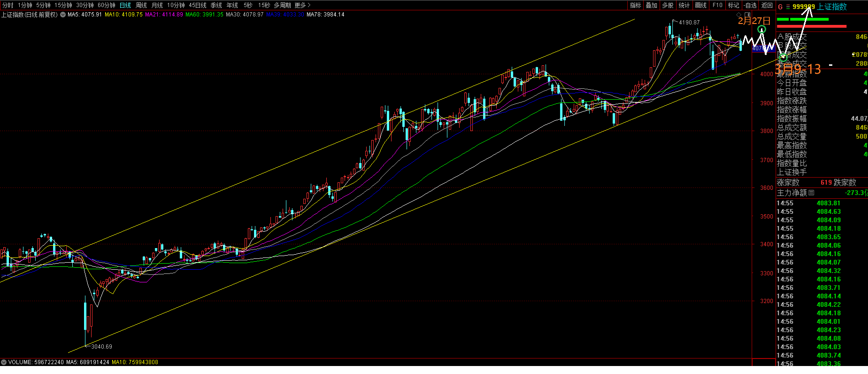Click the green circle marker under 2月27日
Image resolution: width=868 pixels, height=374 pixels.
click(x=762, y=30)
